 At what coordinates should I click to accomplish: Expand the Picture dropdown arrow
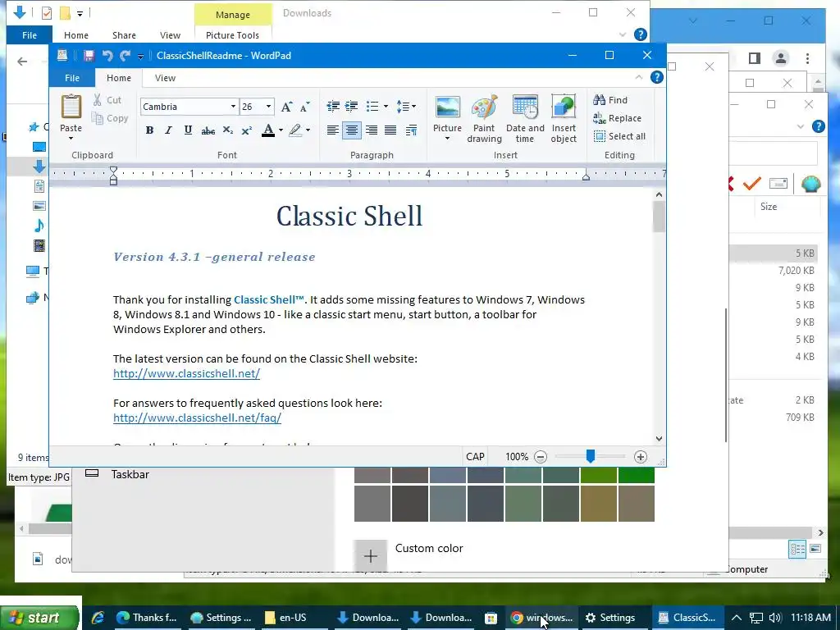447,139
